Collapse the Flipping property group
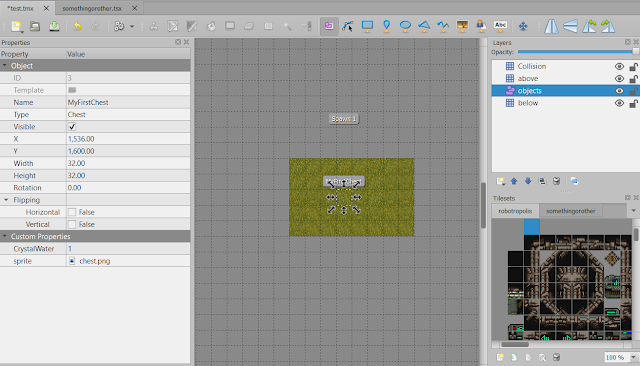 click(x=6, y=200)
